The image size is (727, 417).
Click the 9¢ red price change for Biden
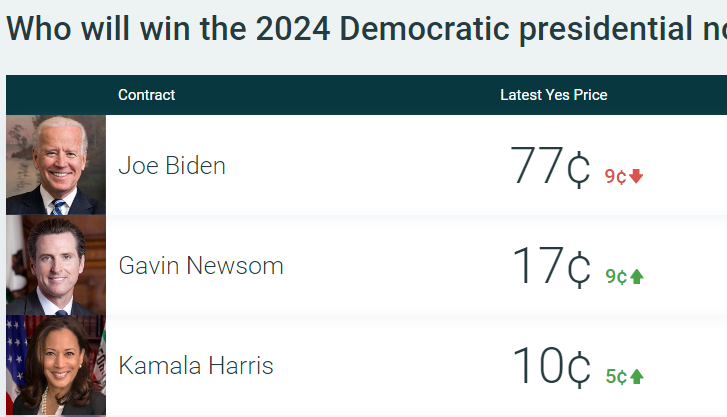pyautogui.click(x=615, y=177)
